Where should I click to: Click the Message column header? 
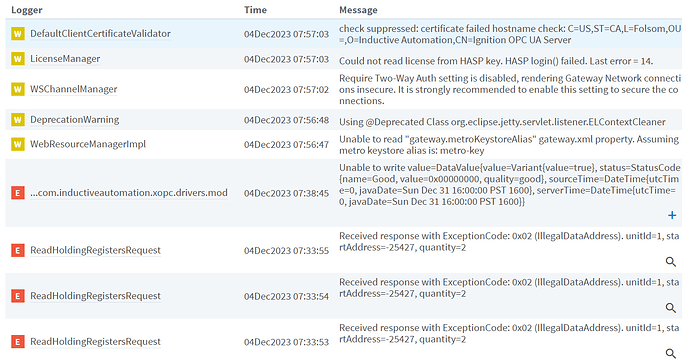(358, 10)
